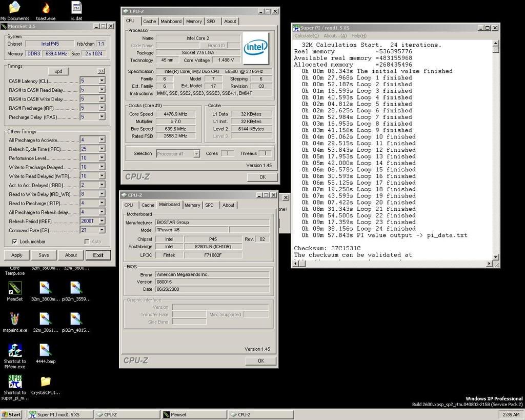Open the My Documents desktop icon
The image size is (525, 420).
(15, 7)
